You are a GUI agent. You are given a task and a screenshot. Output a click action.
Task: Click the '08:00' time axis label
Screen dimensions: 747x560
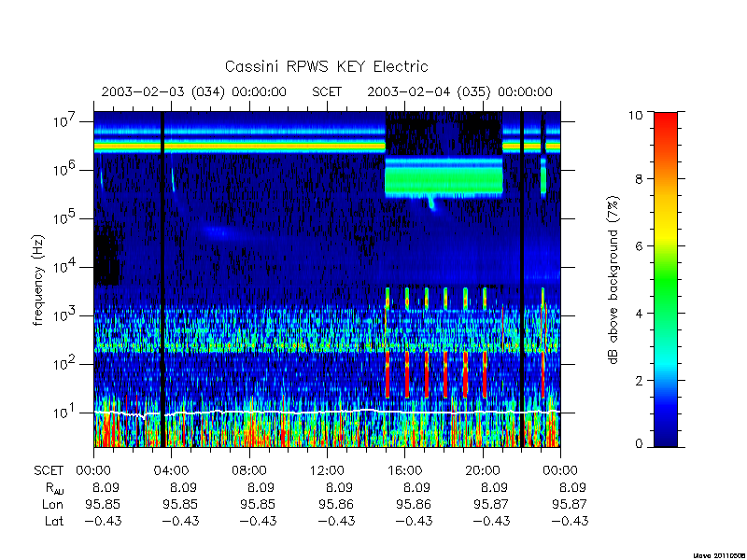pos(249,471)
